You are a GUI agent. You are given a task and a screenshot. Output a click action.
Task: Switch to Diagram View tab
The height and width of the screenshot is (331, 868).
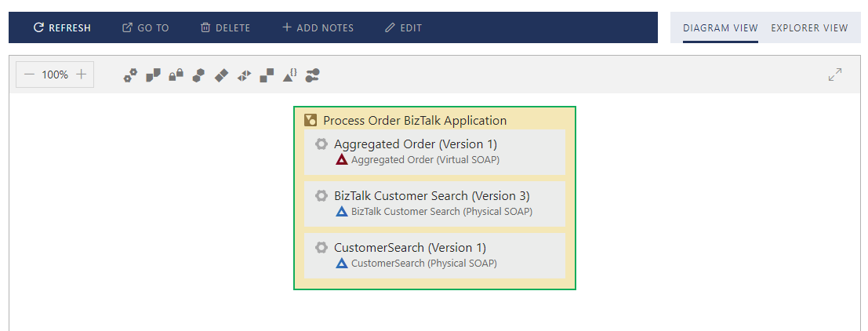tap(720, 27)
